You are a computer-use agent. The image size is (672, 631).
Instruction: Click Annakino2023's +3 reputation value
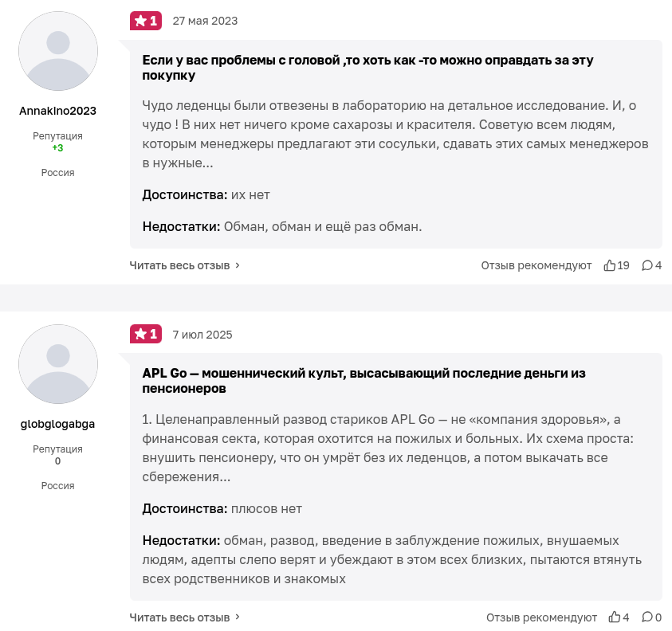(x=57, y=148)
